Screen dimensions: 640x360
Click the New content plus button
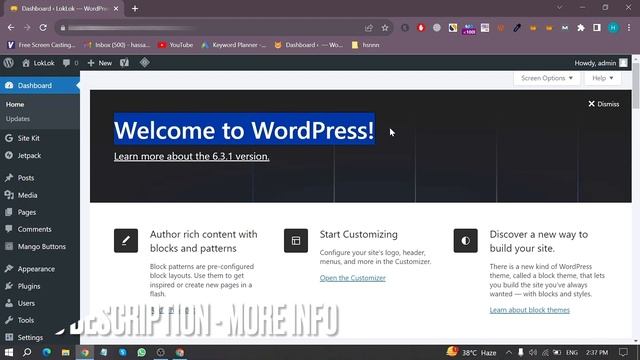(x=100, y=63)
